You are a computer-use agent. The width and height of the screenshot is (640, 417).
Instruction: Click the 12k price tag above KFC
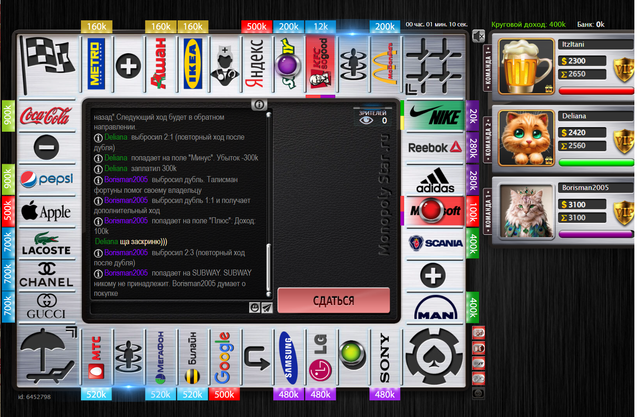[321, 27]
